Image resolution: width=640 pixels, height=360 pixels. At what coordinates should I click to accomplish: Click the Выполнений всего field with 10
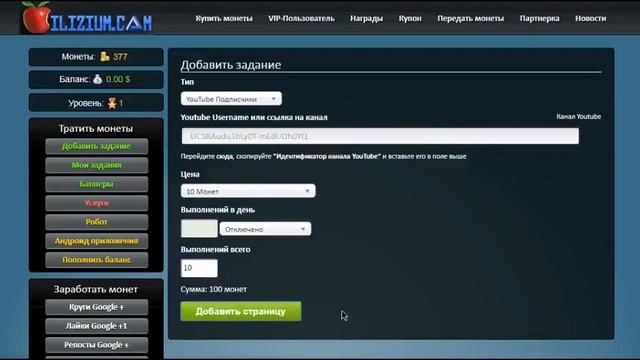click(x=199, y=268)
